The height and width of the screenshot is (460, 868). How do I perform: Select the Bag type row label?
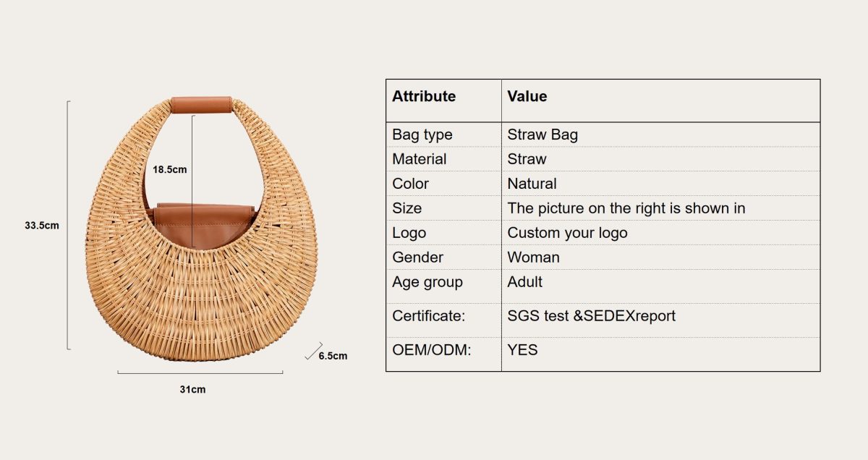422,135
